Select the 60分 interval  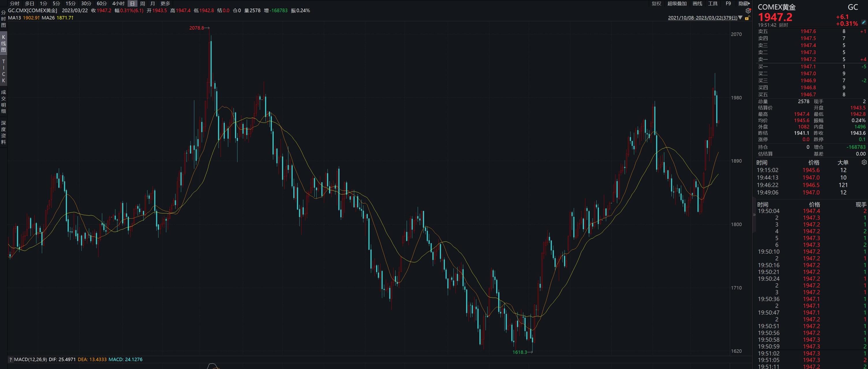[102, 4]
